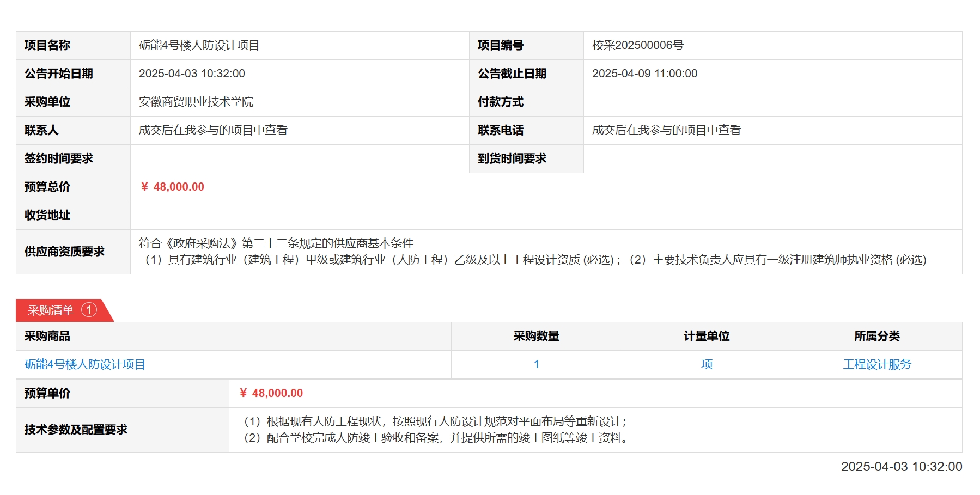980x495 pixels.
Task: Click the red 预算单价 amount
Action: pos(271,393)
